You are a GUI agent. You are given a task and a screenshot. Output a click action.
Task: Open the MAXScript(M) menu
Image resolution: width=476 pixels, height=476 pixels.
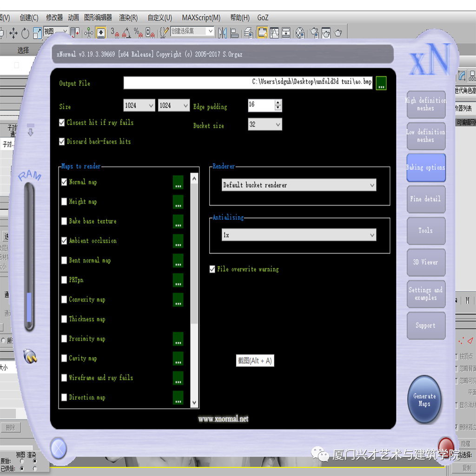pos(201,18)
